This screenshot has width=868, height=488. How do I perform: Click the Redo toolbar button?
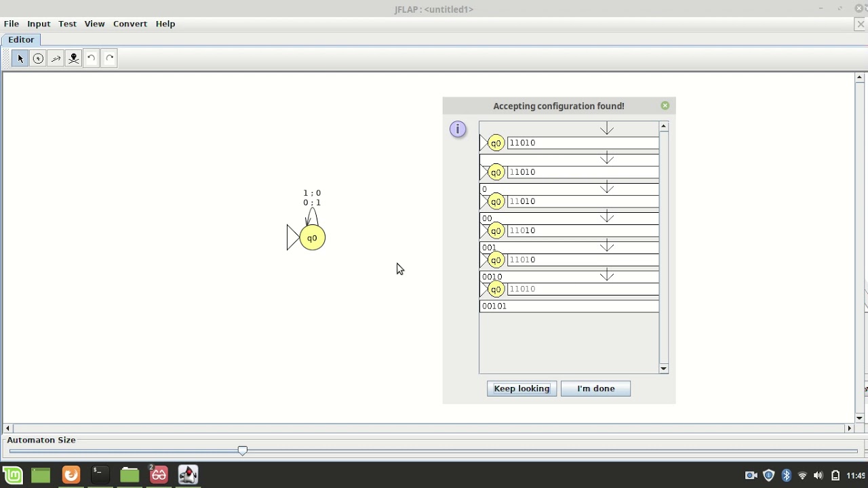[109, 58]
